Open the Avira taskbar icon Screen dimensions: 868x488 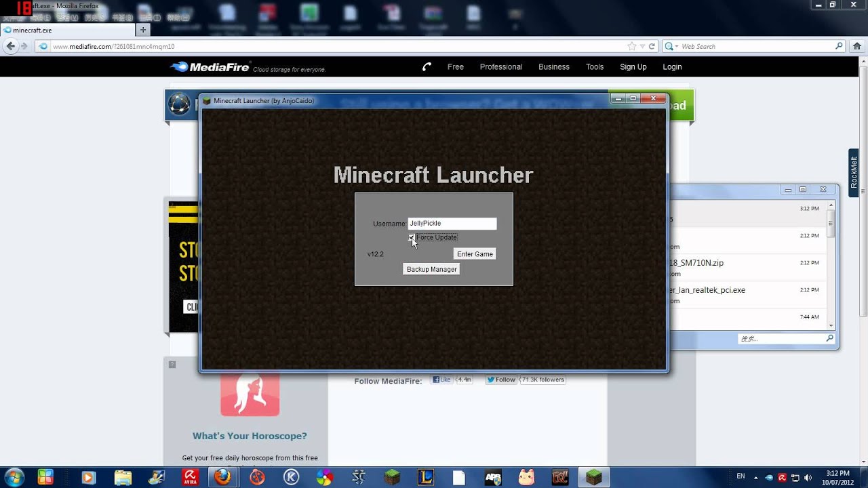point(191,477)
